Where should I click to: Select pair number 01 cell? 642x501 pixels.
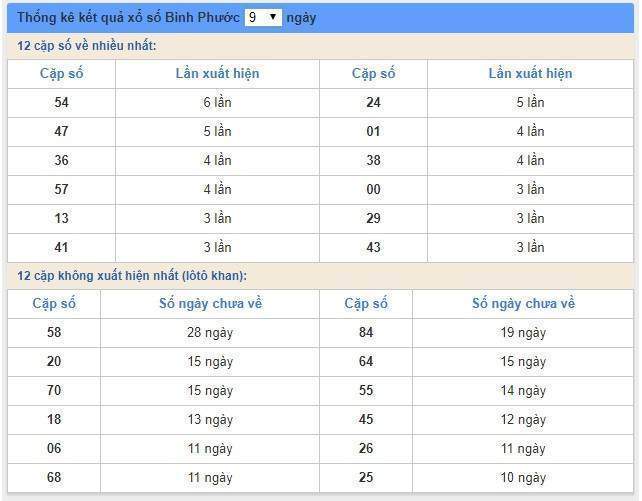click(373, 132)
